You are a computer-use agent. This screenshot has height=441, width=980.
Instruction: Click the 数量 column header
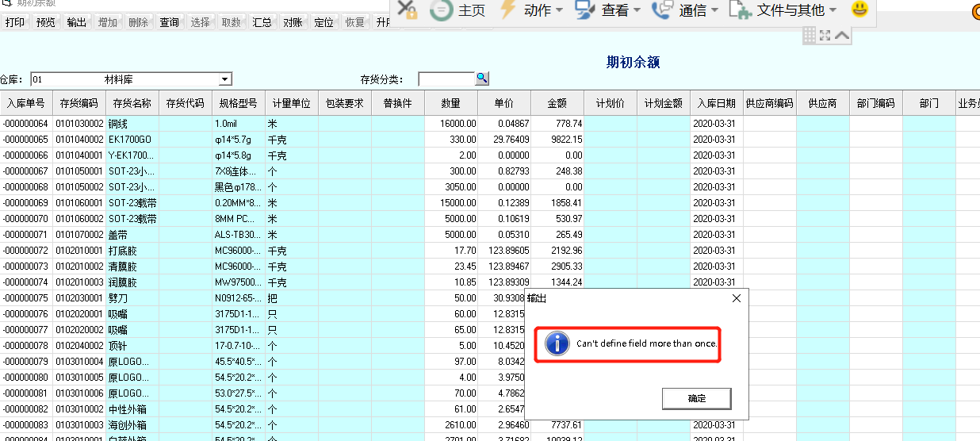(x=451, y=103)
